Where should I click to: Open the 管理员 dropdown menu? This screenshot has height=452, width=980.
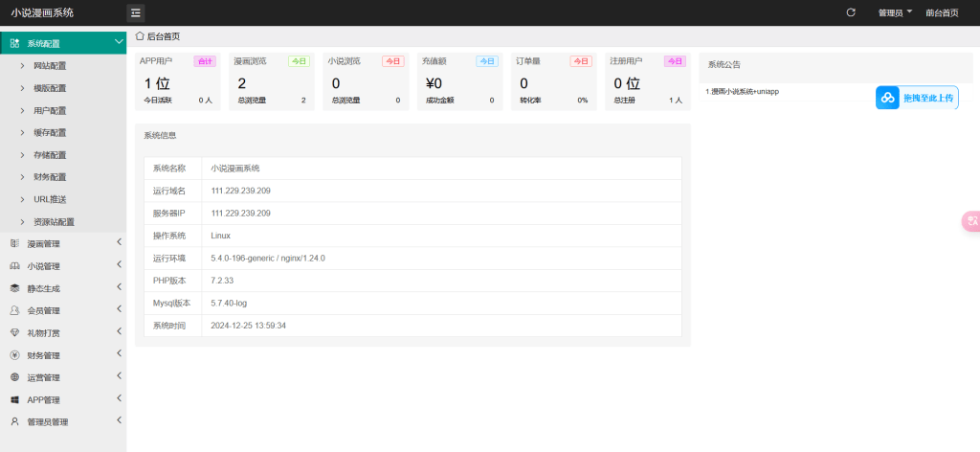895,12
